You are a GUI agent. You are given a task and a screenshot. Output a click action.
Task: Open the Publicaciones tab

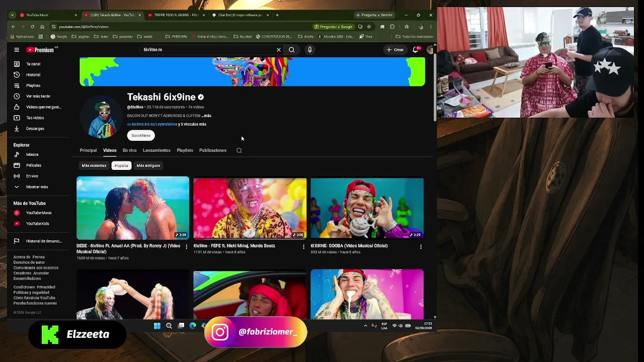point(213,150)
